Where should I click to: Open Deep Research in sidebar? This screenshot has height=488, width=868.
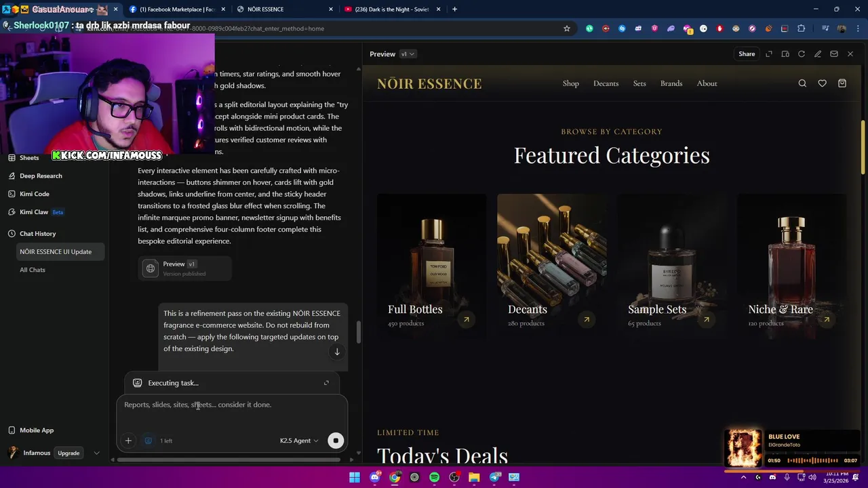[x=41, y=176]
